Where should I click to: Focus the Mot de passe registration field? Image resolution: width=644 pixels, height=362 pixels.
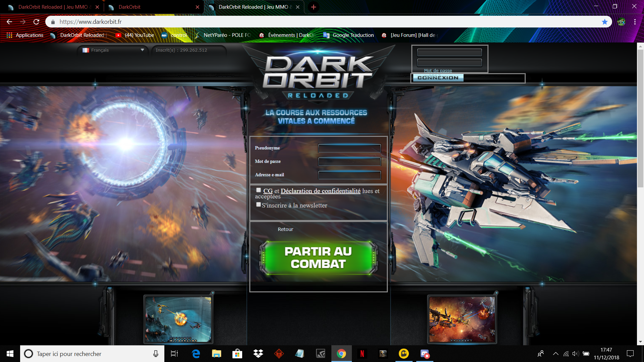click(x=350, y=162)
